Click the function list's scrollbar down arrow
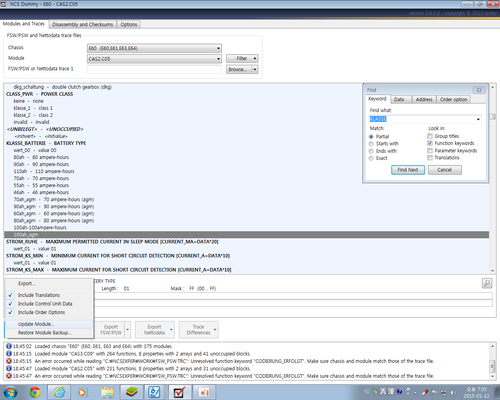 [x=492, y=271]
